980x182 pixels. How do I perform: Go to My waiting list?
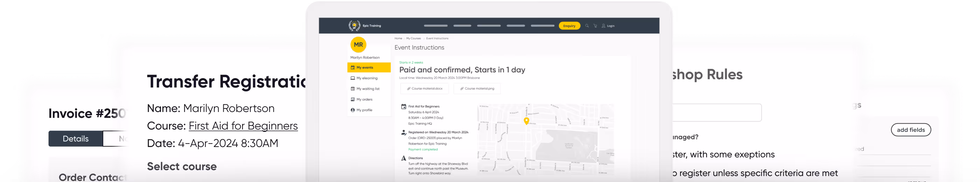click(369, 89)
